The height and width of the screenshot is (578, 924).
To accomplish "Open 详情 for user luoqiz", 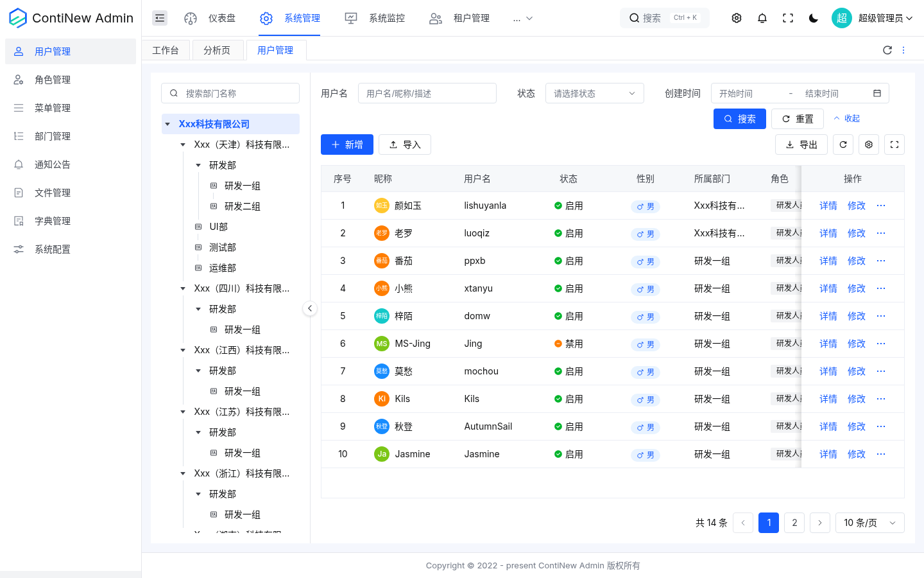I will pos(828,233).
